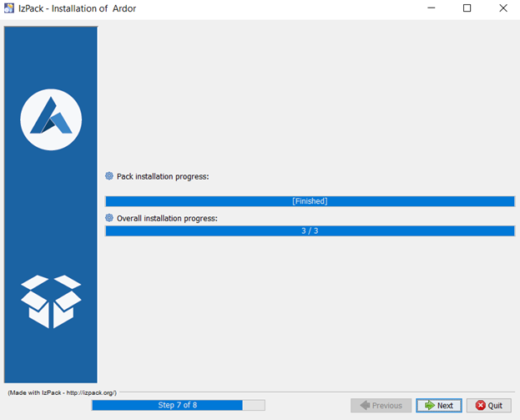Click the red X icon on Quit
The width and height of the screenshot is (520, 420).
(480, 406)
